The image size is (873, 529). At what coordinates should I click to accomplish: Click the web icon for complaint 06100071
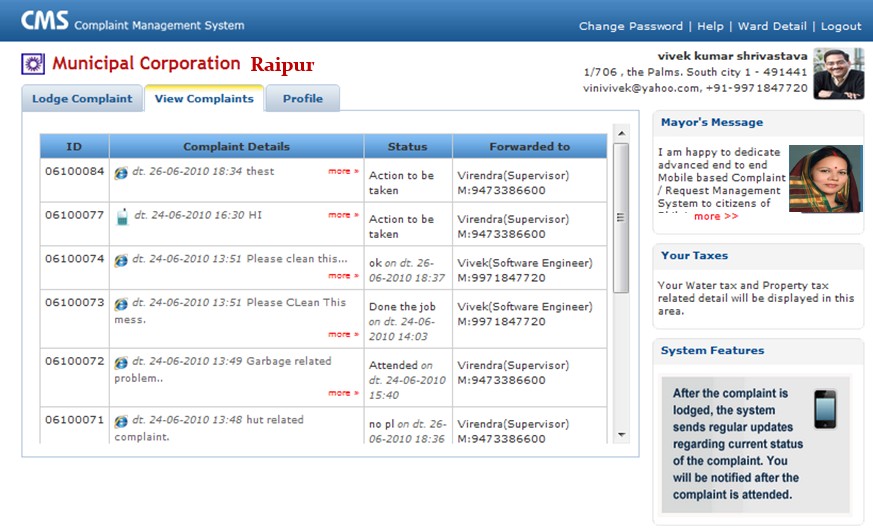(121, 422)
